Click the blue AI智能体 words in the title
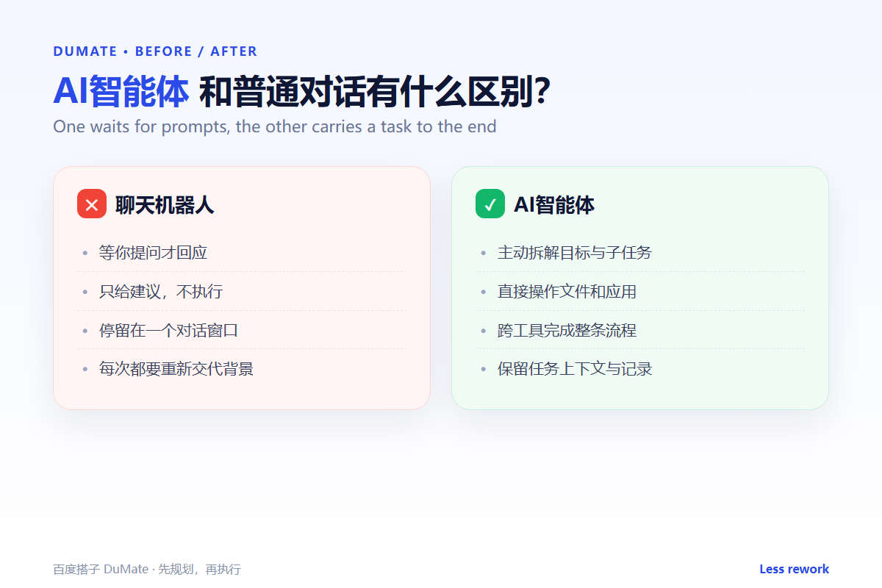882x588 pixels. [121, 91]
